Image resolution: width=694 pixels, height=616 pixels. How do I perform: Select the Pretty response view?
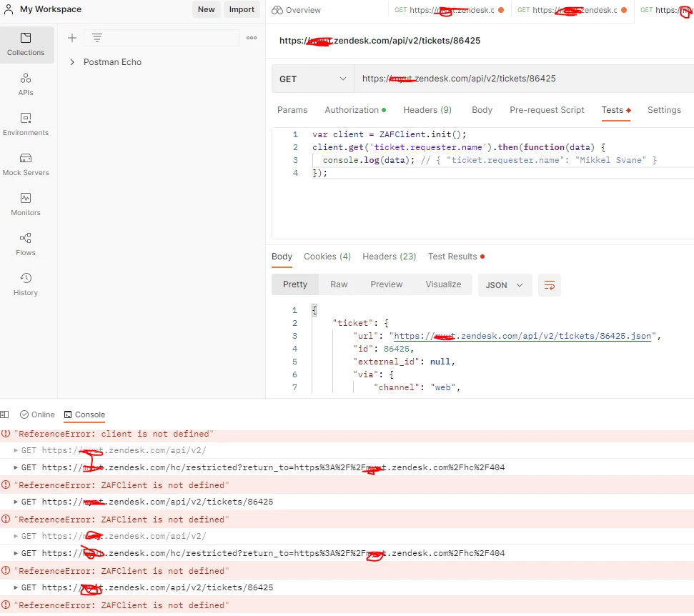point(294,284)
